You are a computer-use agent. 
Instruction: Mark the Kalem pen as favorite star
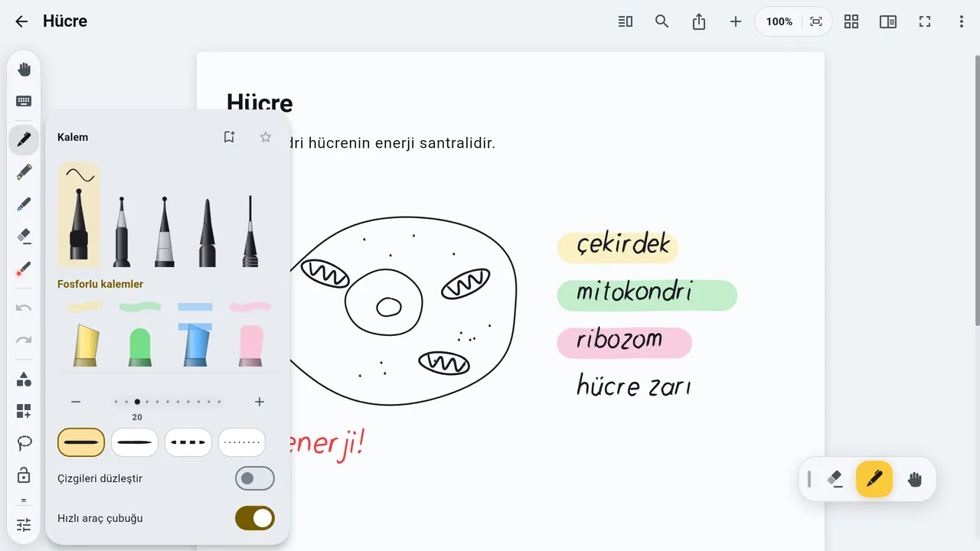[x=266, y=137]
